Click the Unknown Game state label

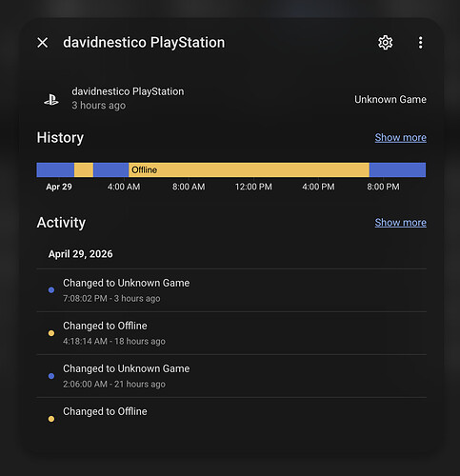point(390,99)
